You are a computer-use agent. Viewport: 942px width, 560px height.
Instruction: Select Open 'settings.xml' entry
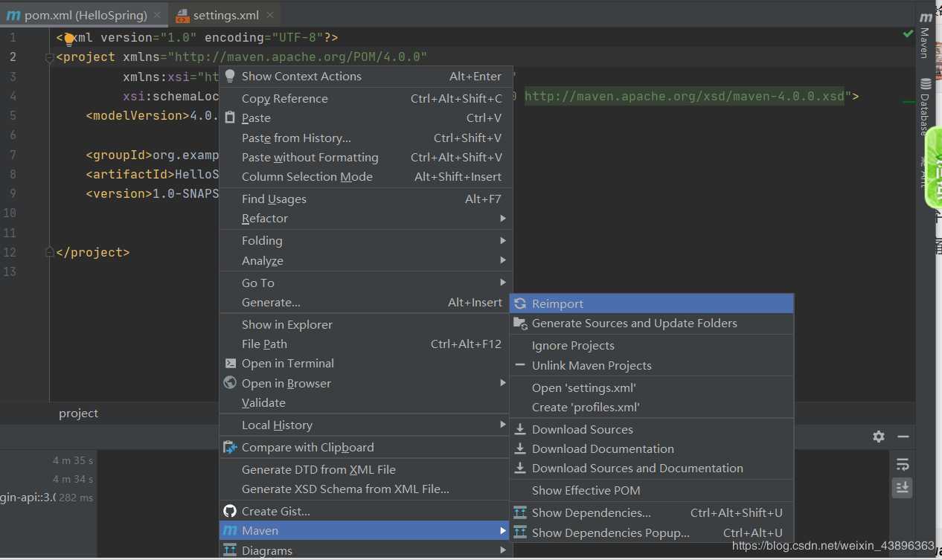[x=652, y=387]
